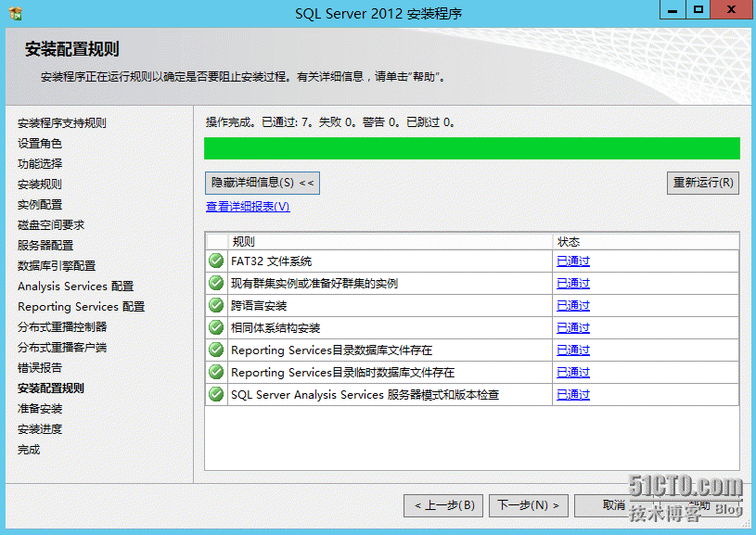Click Reporting Services目录临时数据库文件存在 rule name
Viewport: 756px width, 535px height.
(x=343, y=372)
